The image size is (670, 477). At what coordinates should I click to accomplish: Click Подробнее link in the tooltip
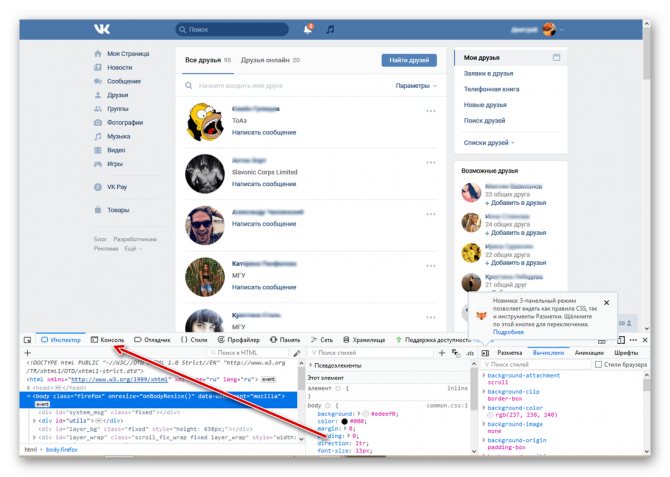tap(508, 332)
